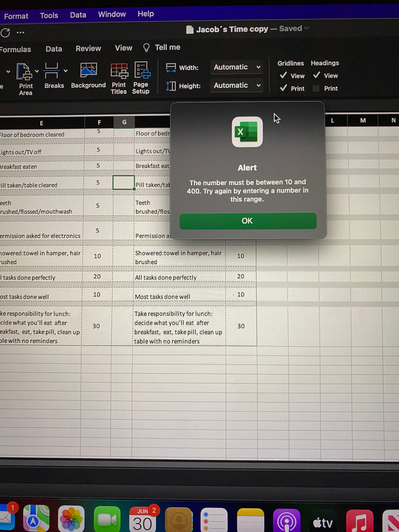
Task: Select column G header
Action: pyautogui.click(x=124, y=122)
